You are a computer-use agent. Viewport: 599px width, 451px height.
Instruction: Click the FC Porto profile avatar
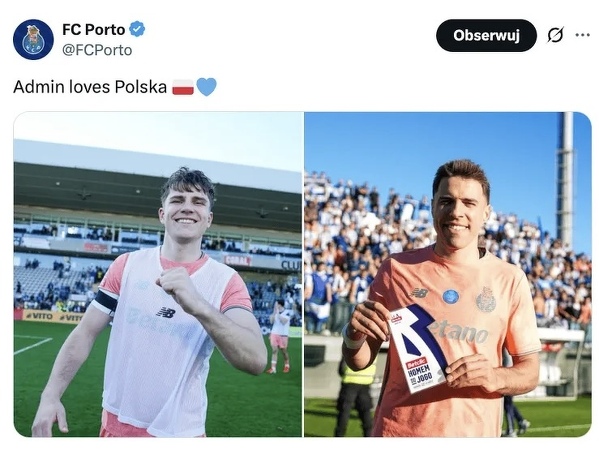(33, 40)
